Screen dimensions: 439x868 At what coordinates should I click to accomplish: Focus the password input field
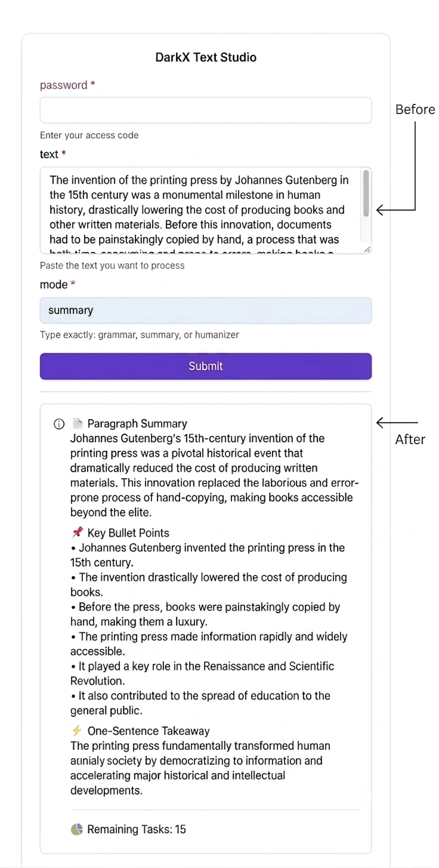(x=206, y=110)
